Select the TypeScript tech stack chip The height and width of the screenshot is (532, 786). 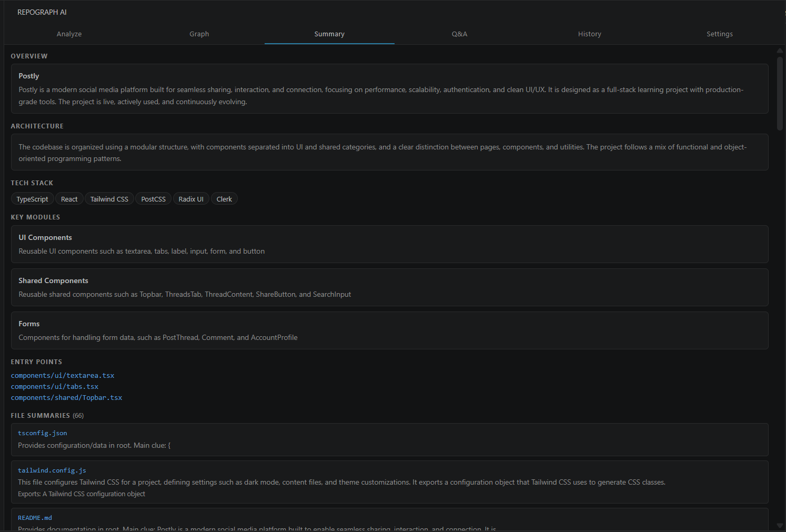32,198
